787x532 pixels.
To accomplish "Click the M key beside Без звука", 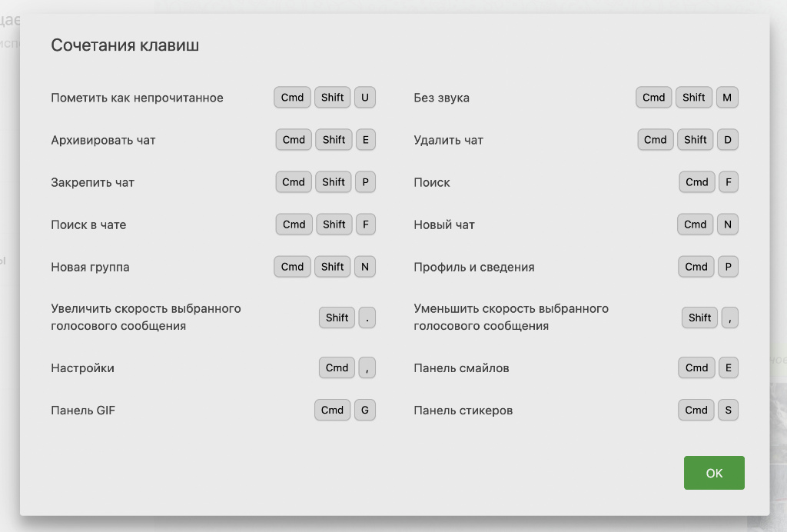I will [727, 98].
